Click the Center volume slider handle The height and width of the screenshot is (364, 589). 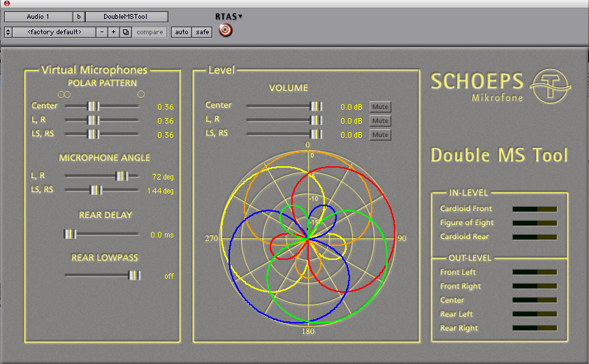pyautogui.click(x=316, y=106)
